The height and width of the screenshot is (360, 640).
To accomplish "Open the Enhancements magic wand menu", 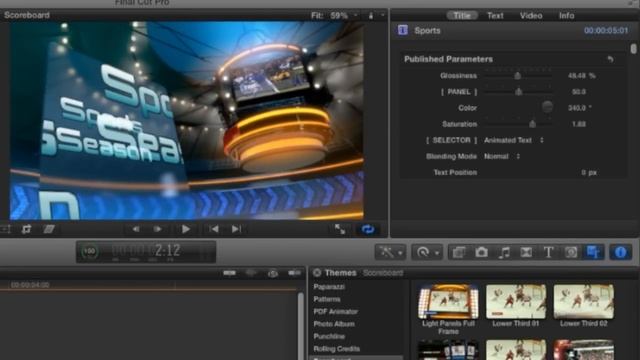I will click(x=390, y=252).
